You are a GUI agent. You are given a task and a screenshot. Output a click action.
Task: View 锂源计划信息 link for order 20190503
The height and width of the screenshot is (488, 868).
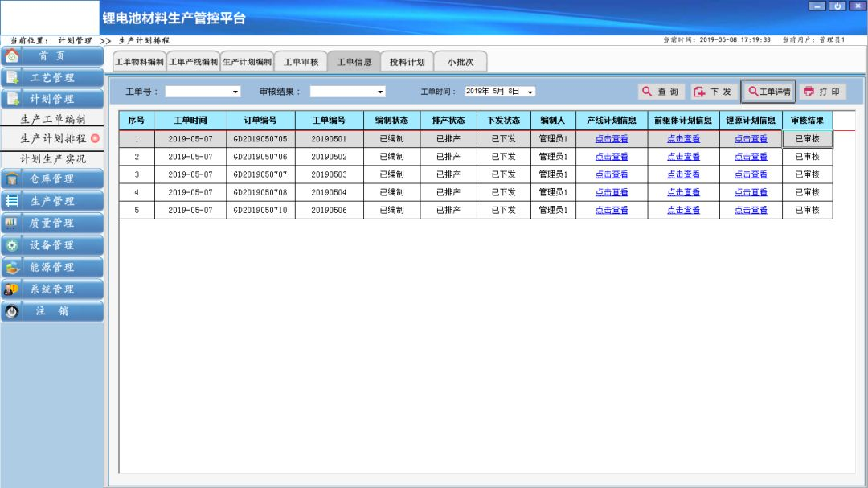pos(751,174)
